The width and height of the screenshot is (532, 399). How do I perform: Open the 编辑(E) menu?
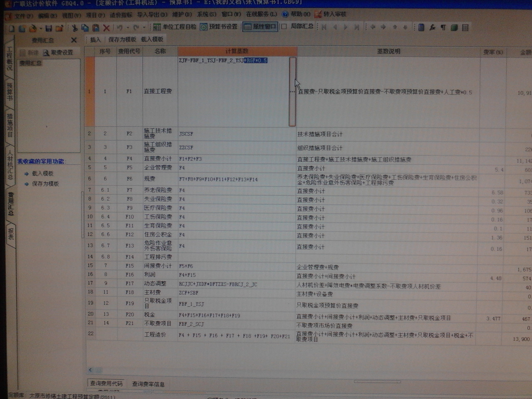(x=47, y=16)
